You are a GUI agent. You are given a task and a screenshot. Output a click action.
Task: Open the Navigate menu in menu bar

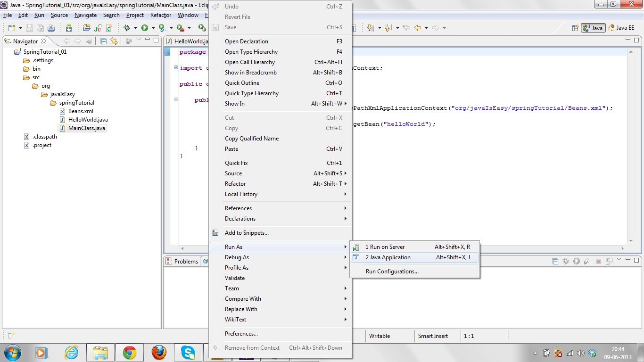[85, 15]
